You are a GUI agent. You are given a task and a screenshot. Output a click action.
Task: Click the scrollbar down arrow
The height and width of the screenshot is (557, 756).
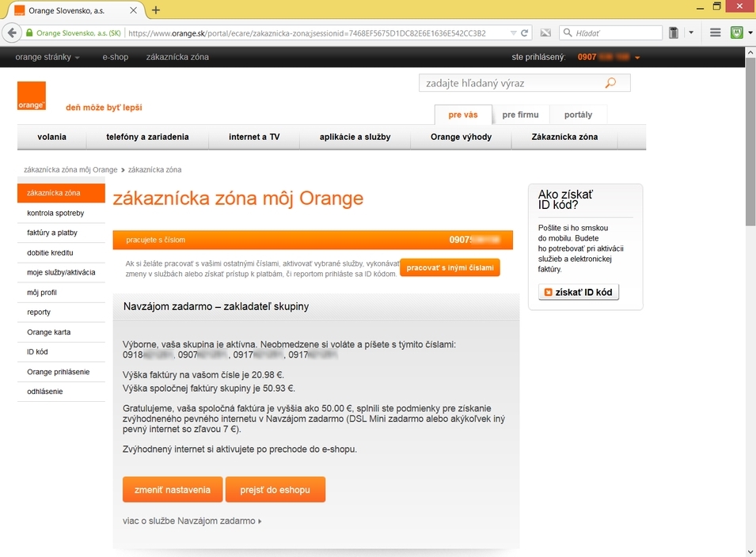point(750,551)
